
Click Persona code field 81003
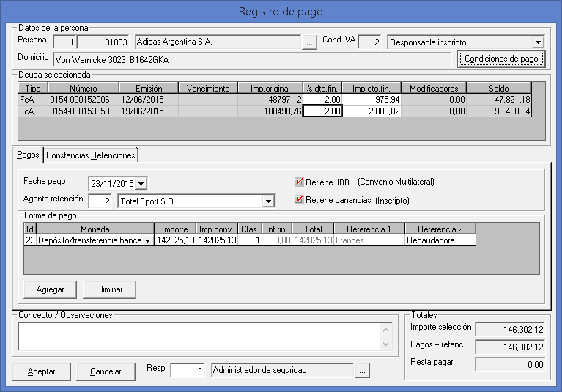click(103, 42)
